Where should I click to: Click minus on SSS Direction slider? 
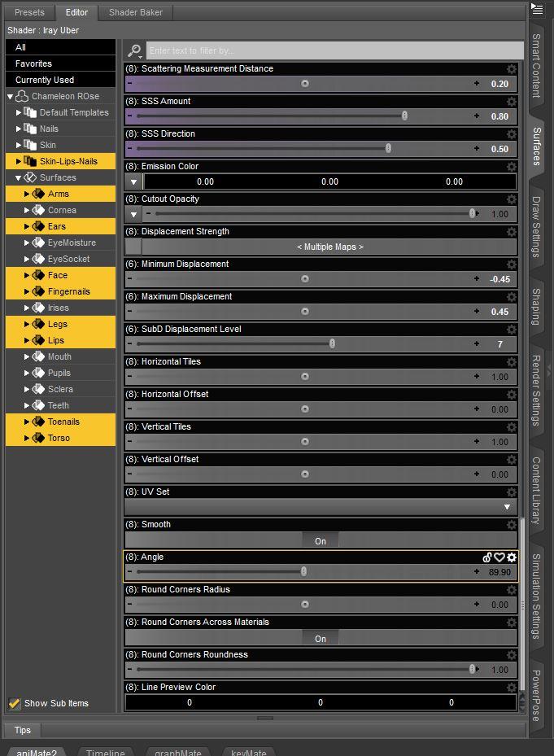[x=129, y=148]
